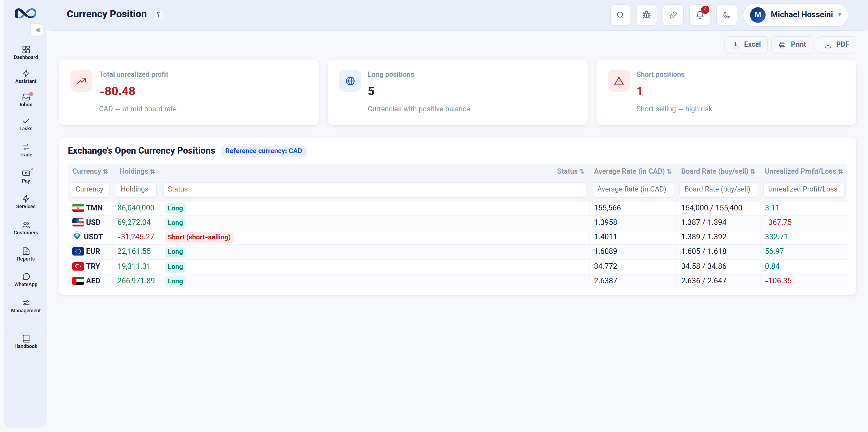868x432 pixels.
Task: Sort by the Unrealized Profit/Loss column
Action: (x=803, y=171)
